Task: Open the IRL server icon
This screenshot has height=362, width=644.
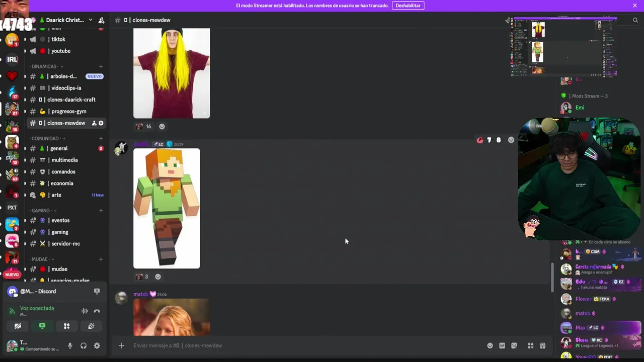Action: click(12, 59)
